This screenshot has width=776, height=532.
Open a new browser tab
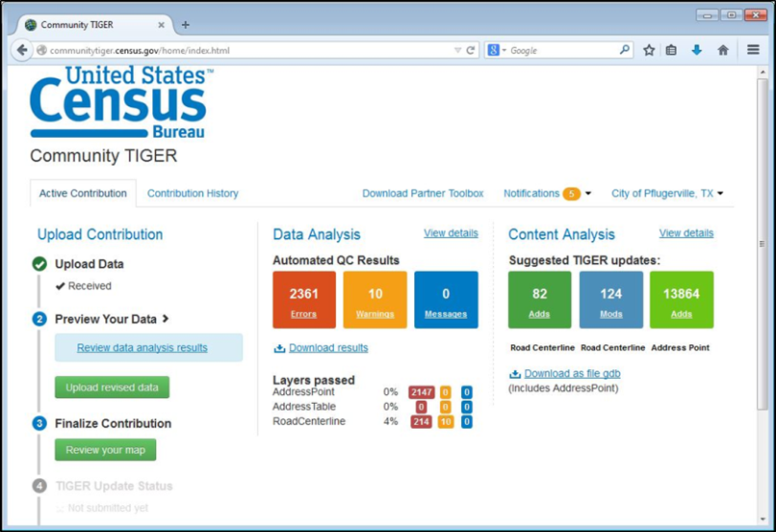click(x=185, y=25)
